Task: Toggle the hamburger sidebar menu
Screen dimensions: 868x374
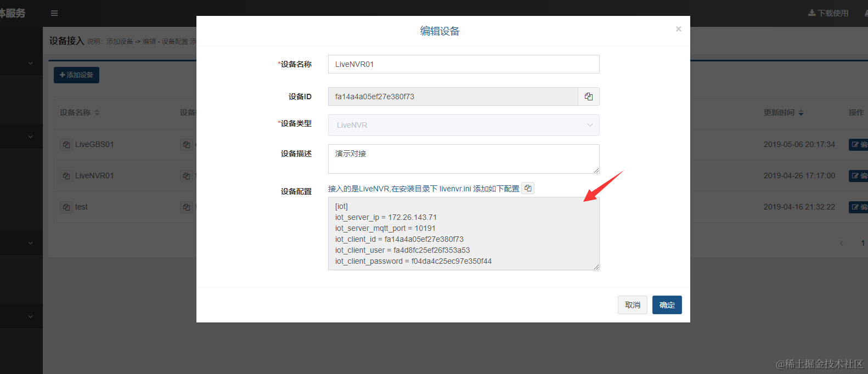Action: 54,13
